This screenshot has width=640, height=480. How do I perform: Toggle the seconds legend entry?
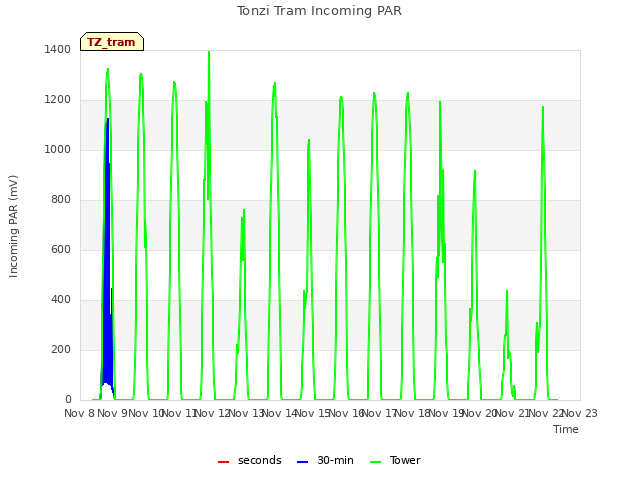click(x=250, y=461)
